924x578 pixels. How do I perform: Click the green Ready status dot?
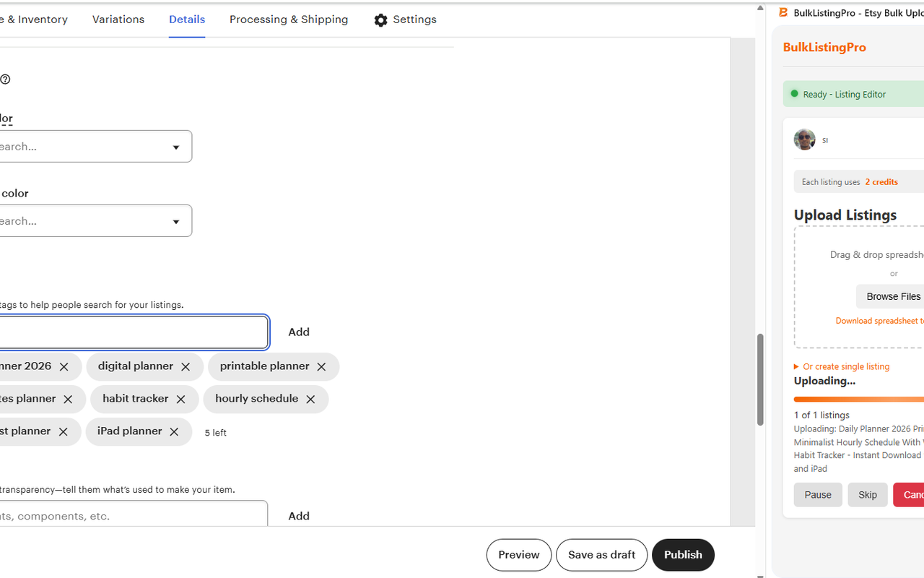click(794, 94)
